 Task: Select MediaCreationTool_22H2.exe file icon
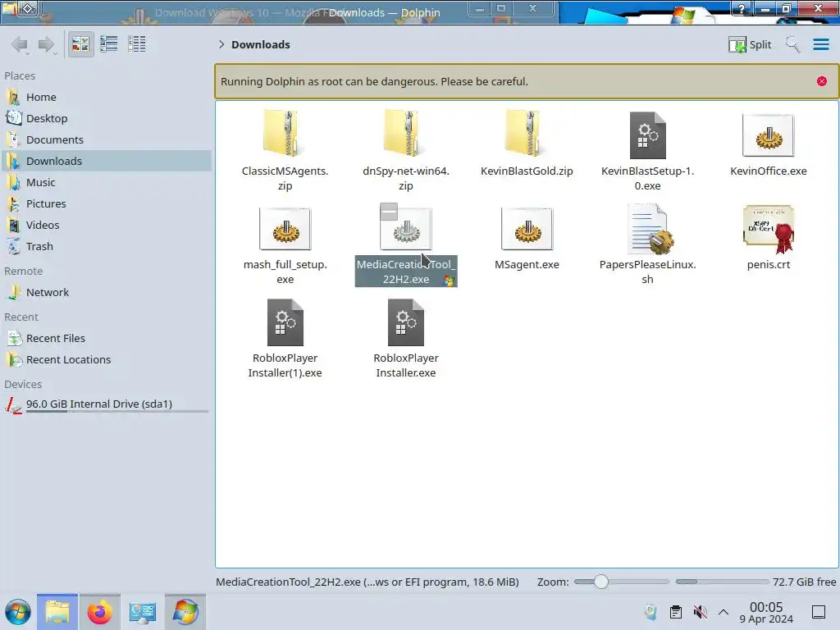[x=405, y=229]
